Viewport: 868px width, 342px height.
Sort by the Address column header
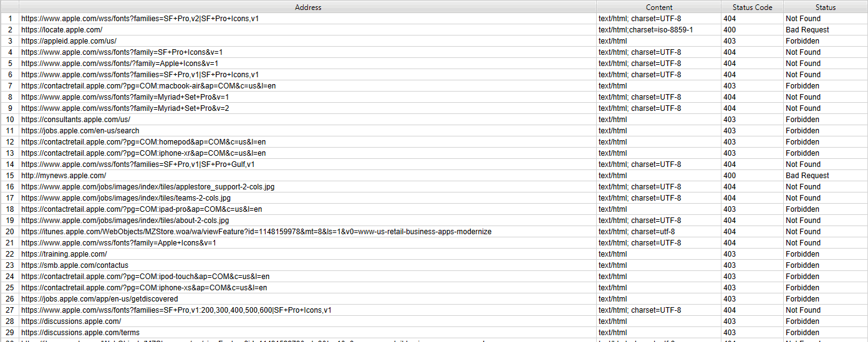(308, 7)
